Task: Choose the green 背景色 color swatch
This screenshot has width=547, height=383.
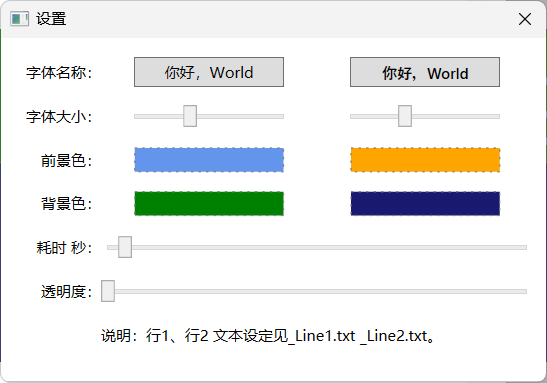Action: (209, 204)
